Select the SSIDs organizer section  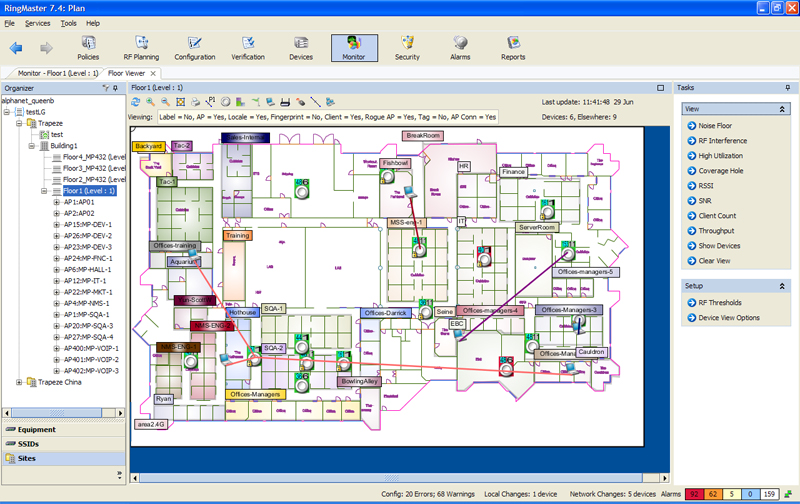64,444
